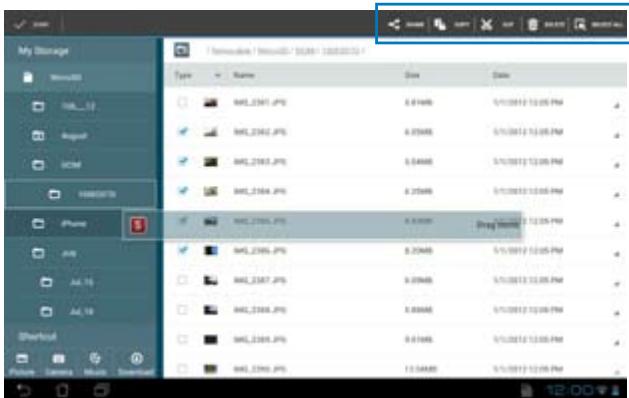This screenshot has width=629, height=398.
Task: Check the box for IMG_2361.JPG
Action: pyautogui.click(x=183, y=102)
